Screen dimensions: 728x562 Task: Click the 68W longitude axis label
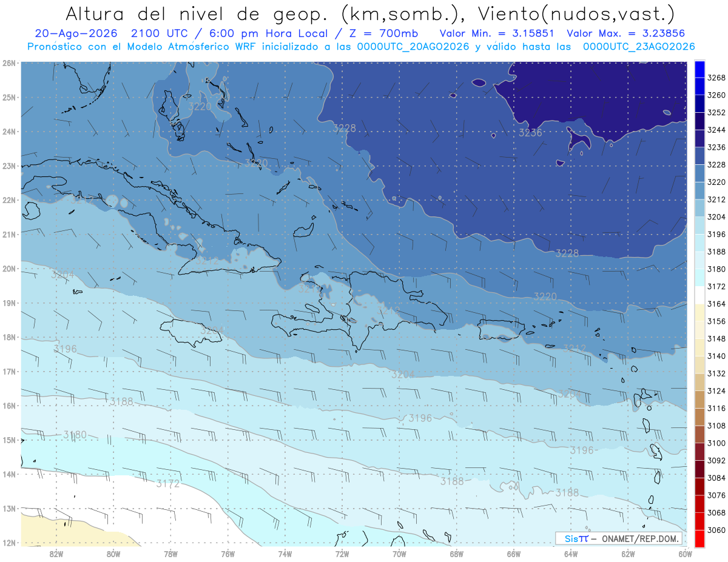457,553
